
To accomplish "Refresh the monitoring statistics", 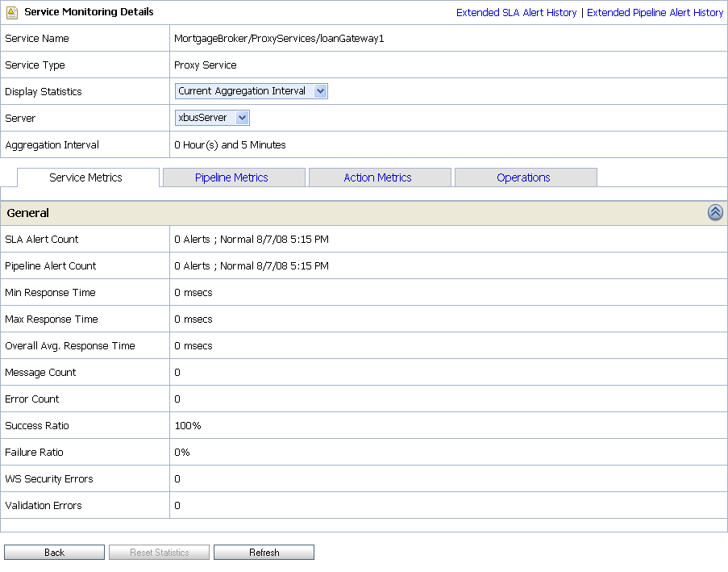I will 264,553.
